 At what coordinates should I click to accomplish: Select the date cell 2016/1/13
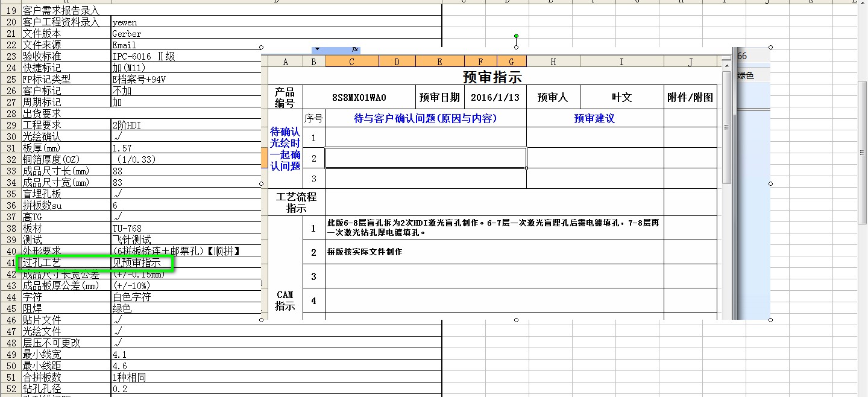[x=495, y=97]
